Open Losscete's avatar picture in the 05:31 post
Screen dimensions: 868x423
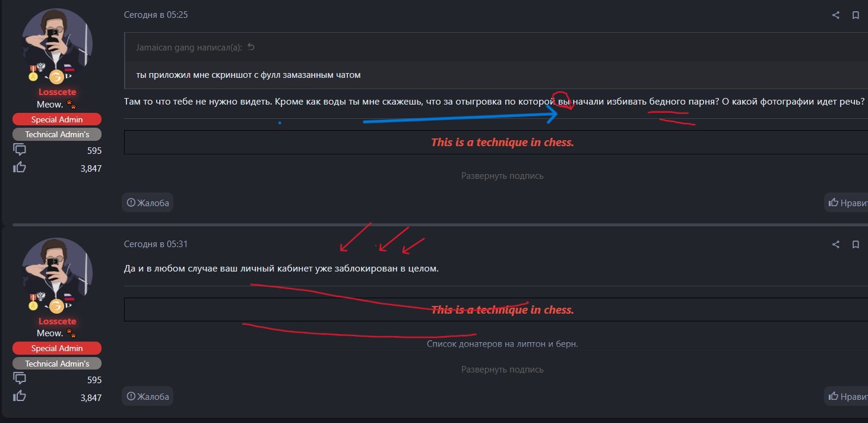57,274
